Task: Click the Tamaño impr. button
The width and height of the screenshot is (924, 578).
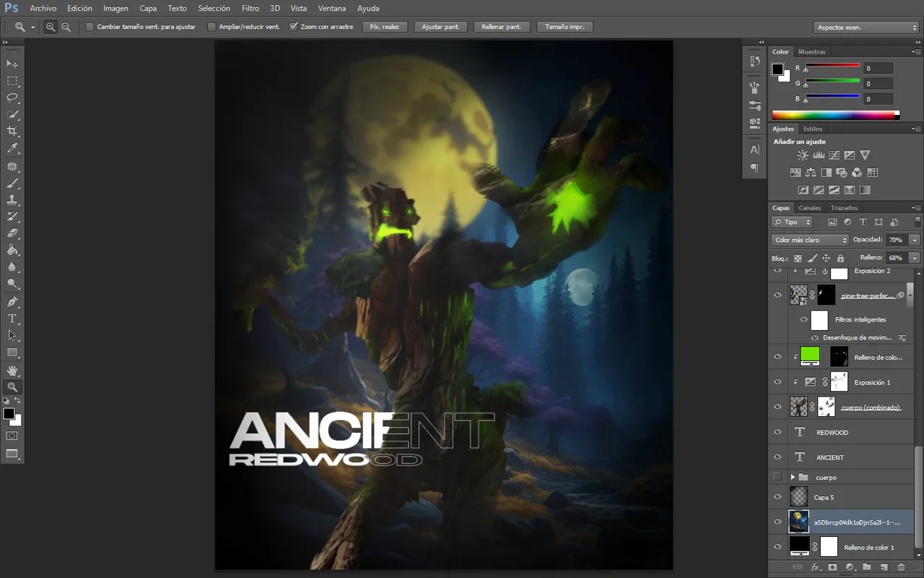Action: point(565,27)
